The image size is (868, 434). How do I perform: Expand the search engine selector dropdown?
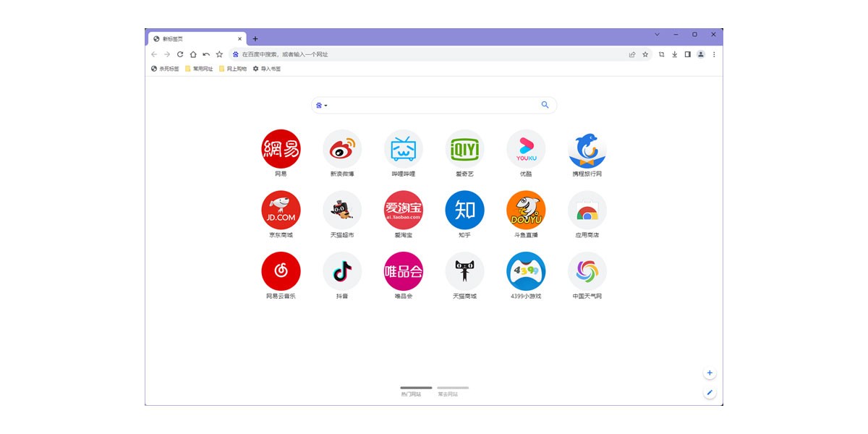coord(322,106)
